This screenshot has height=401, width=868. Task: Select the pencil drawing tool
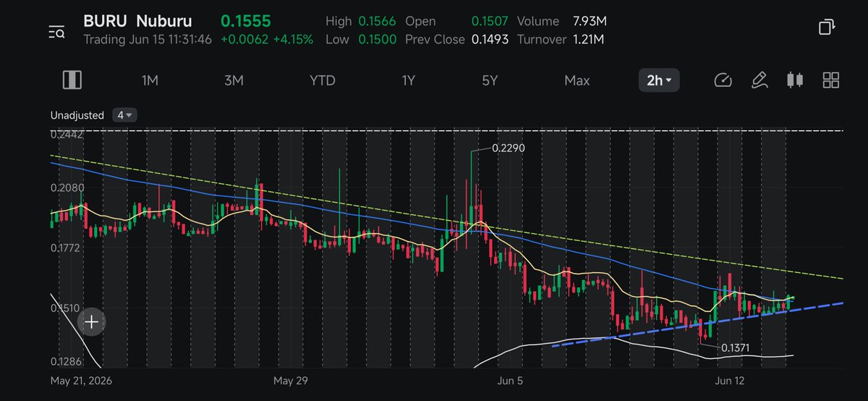click(x=759, y=80)
